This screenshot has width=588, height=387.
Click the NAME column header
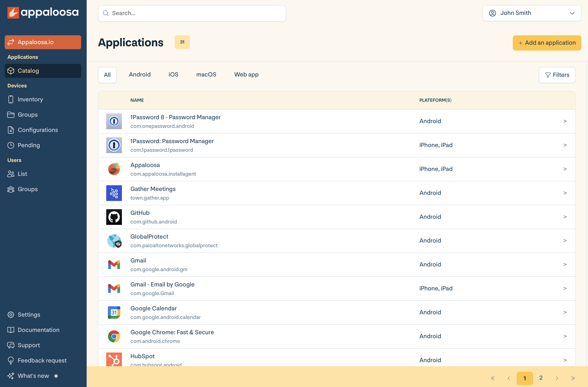[137, 100]
